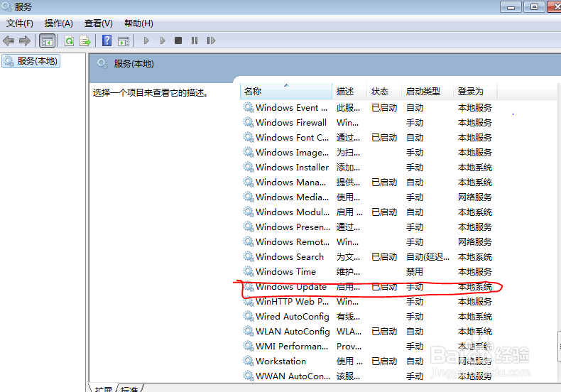Click the 禁用 startup type of Windows Time
This screenshot has width=561, height=392.
415,272
